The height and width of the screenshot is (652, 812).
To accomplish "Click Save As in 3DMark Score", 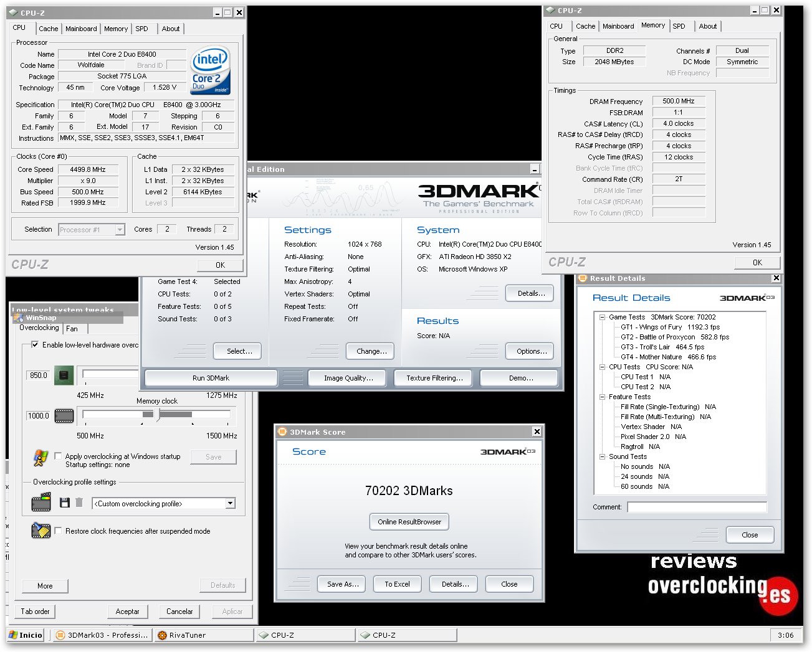I will coord(343,584).
